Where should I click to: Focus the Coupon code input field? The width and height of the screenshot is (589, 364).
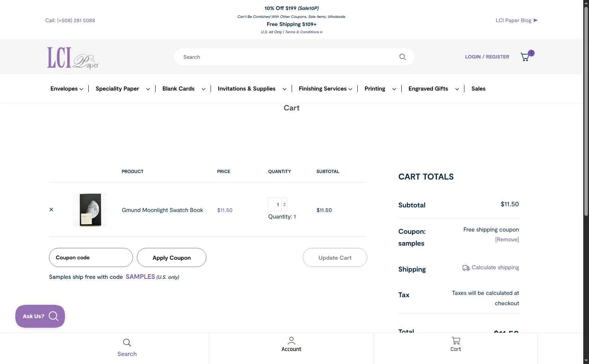[x=91, y=257]
